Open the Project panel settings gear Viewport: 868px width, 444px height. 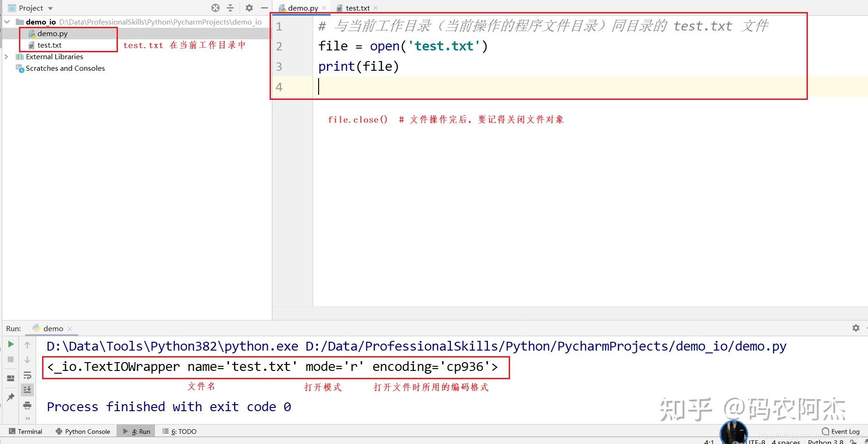pyautogui.click(x=250, y=7)
